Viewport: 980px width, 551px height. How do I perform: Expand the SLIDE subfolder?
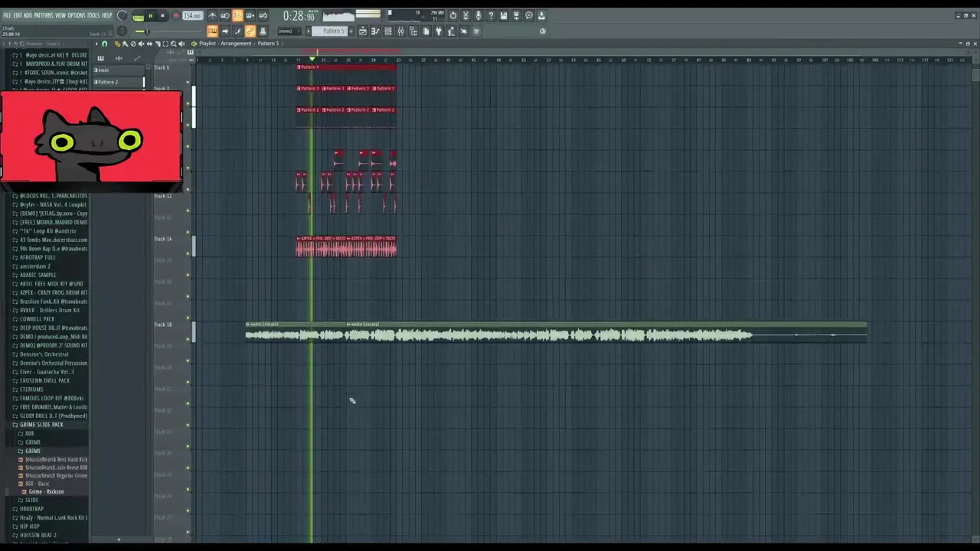(31, 500)
